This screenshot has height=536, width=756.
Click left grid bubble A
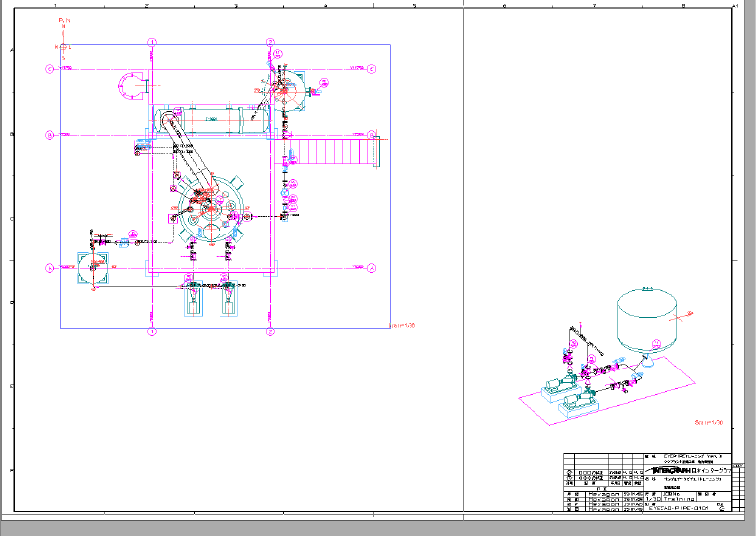tap(49, 268)
